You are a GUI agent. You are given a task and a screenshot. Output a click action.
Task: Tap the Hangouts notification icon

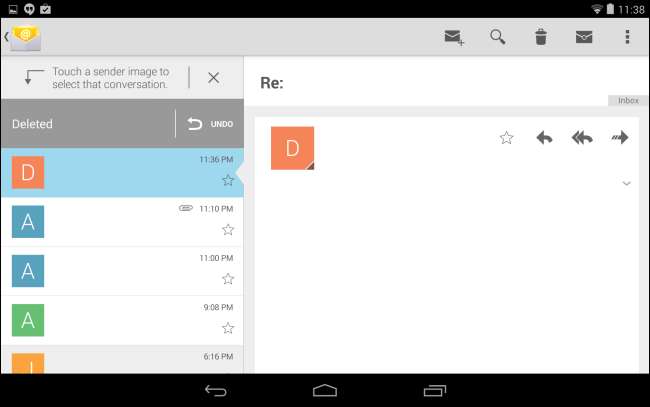(x=29, y=9)
